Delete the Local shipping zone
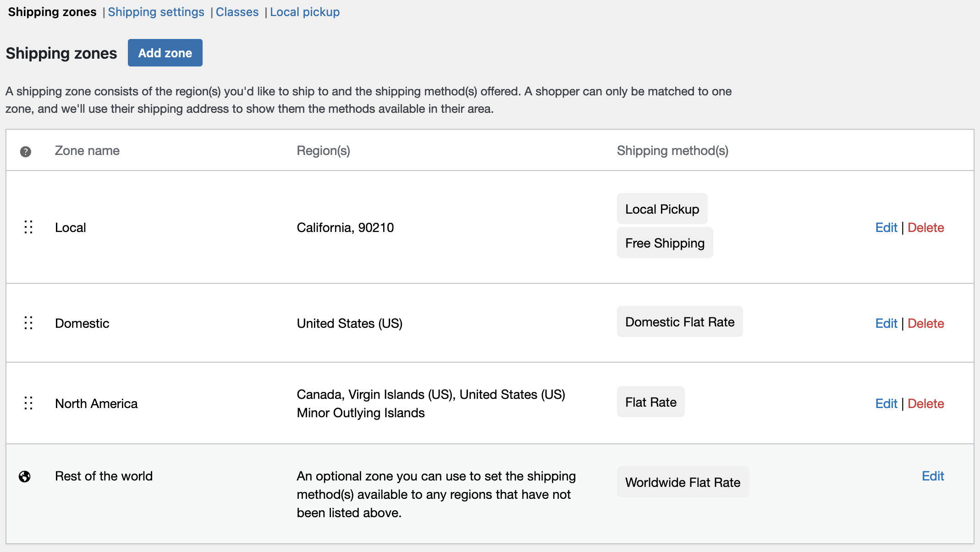The height and width of the screenshot is (552, 980). [925, 227]
